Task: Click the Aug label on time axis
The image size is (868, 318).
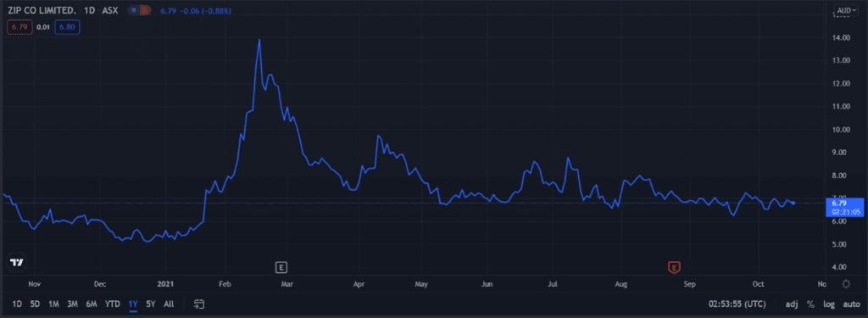Action: [621, 284]
